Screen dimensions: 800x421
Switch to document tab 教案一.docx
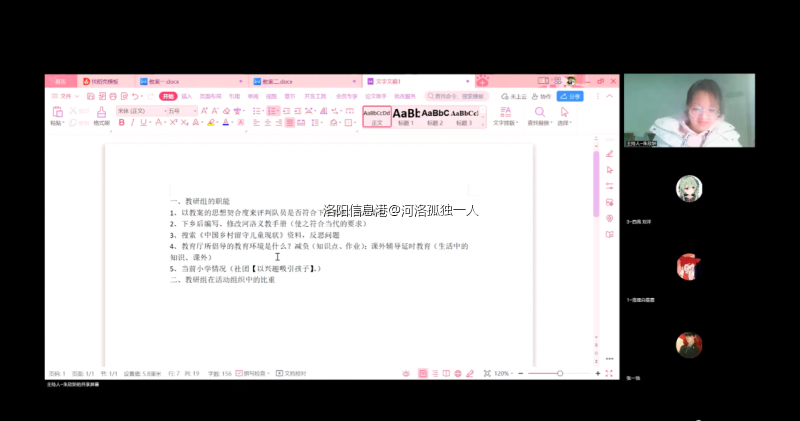pos(191,81)
